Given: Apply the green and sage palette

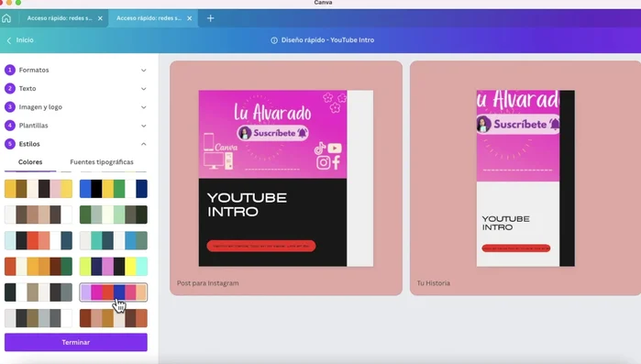Looking at the screenshot, I should click(114, 215).
